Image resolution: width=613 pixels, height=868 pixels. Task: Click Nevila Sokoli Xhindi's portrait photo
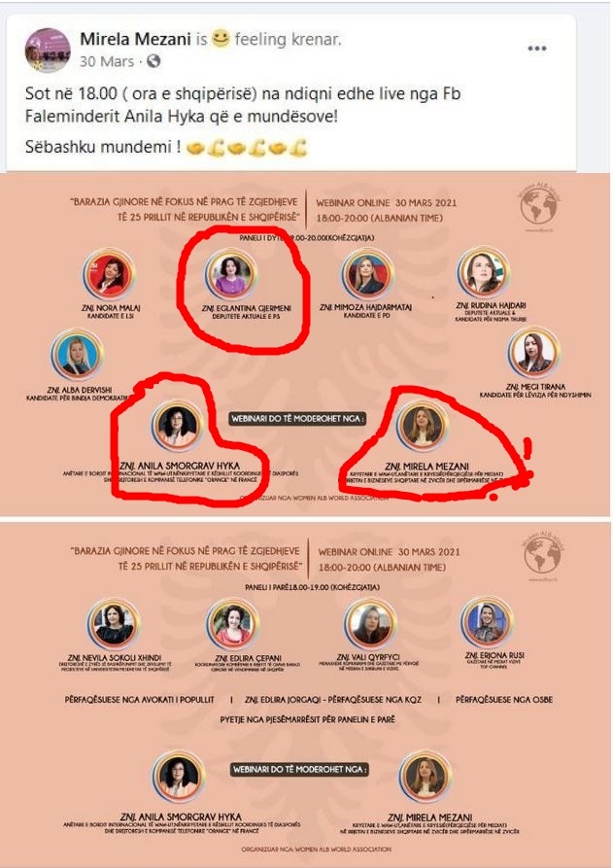[114, 624]
